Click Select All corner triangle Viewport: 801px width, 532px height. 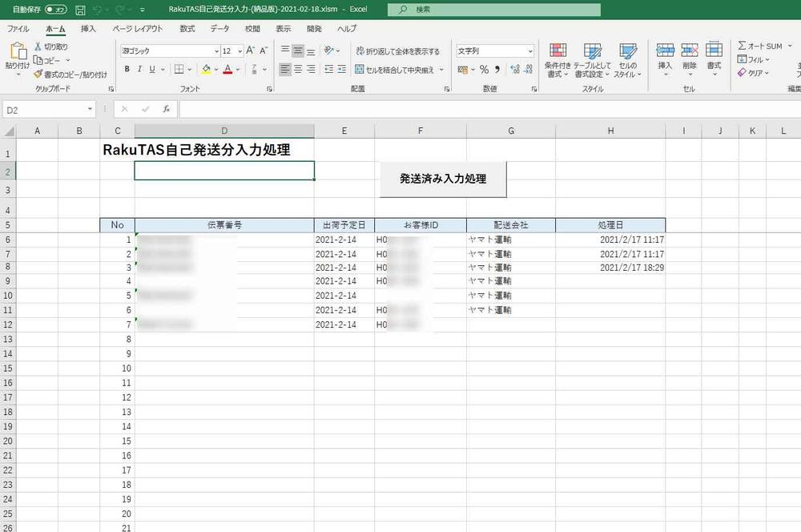9,131
